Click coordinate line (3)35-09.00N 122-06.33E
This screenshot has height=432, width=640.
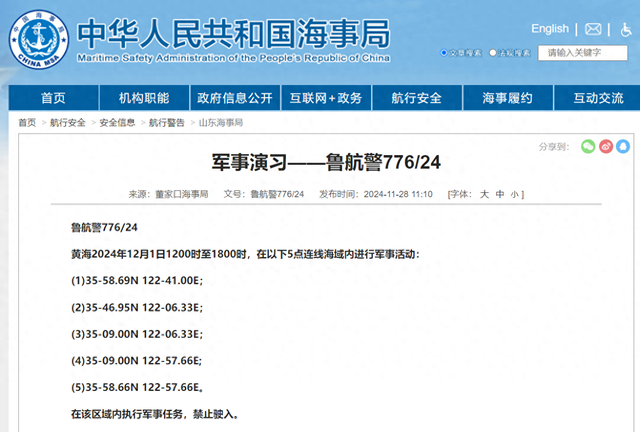[137, 334]
